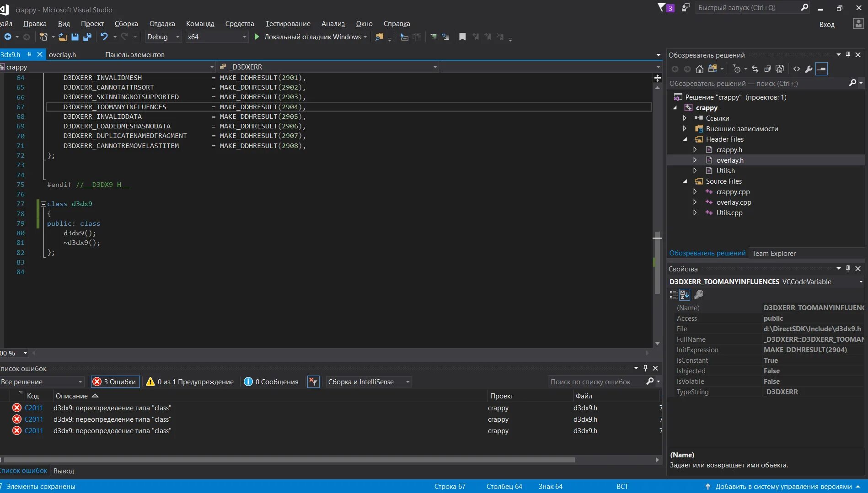Image resolution: width=868 pixels, height=493 pixels.
Task: Pin the d3dx9.h editor tab
Action: [29, 54]
